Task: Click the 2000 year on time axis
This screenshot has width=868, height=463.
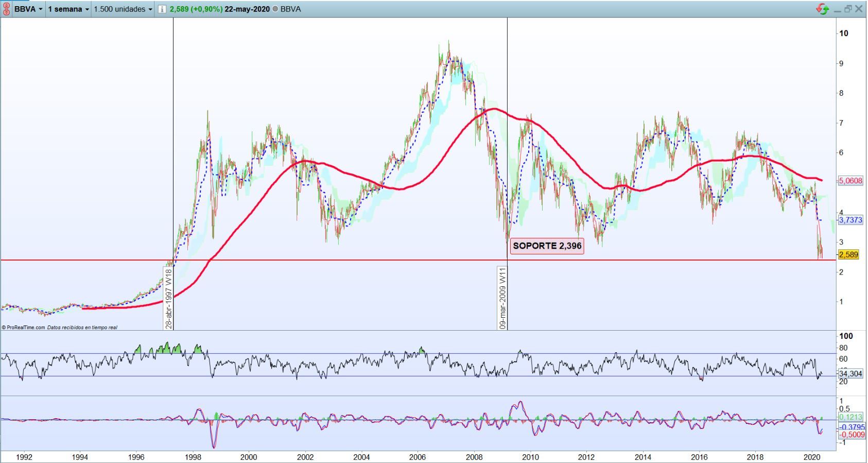Action: [x=249, y=457]
